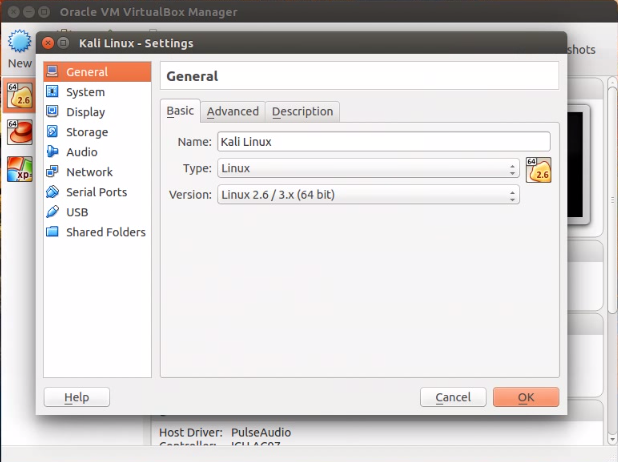The width and height of the screenshot is (618, 462).
Task: Click the New machine toolbar icon in VirtualBox Manager
Action: (20, 41)
